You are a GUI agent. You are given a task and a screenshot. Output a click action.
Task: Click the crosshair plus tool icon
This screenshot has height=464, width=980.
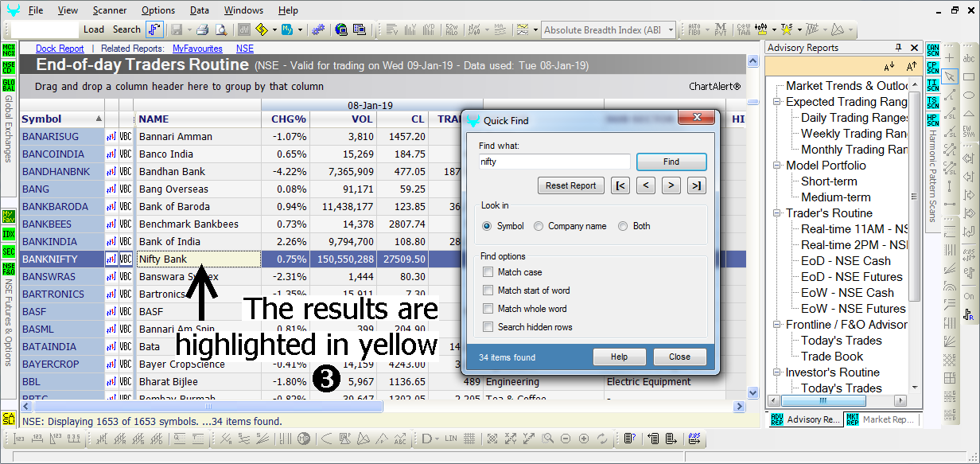(x=950, y=58)
